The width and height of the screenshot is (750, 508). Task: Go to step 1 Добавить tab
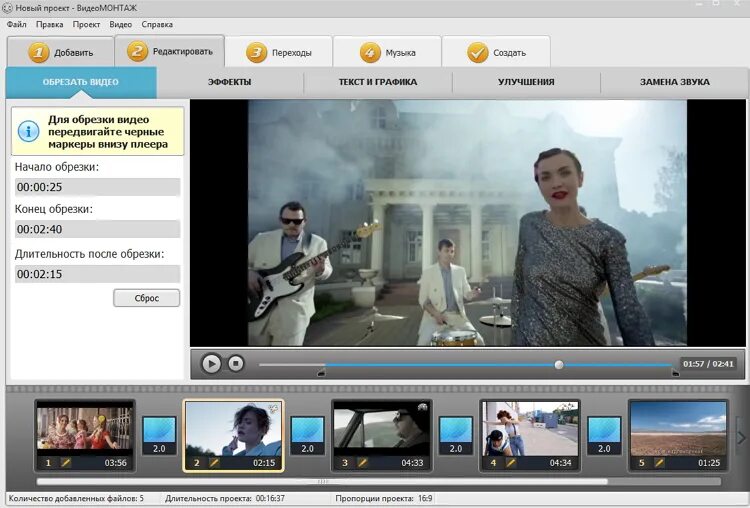click(60, 52)
